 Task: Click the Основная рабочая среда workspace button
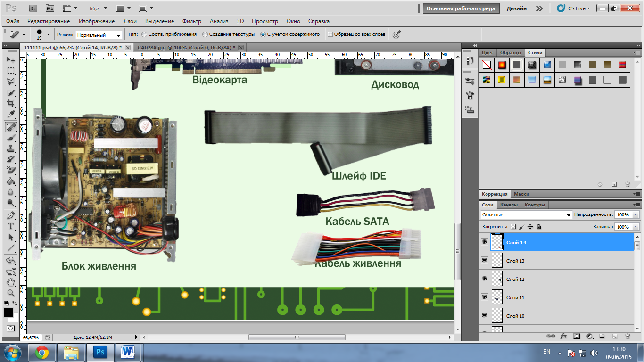coord(460,8)
